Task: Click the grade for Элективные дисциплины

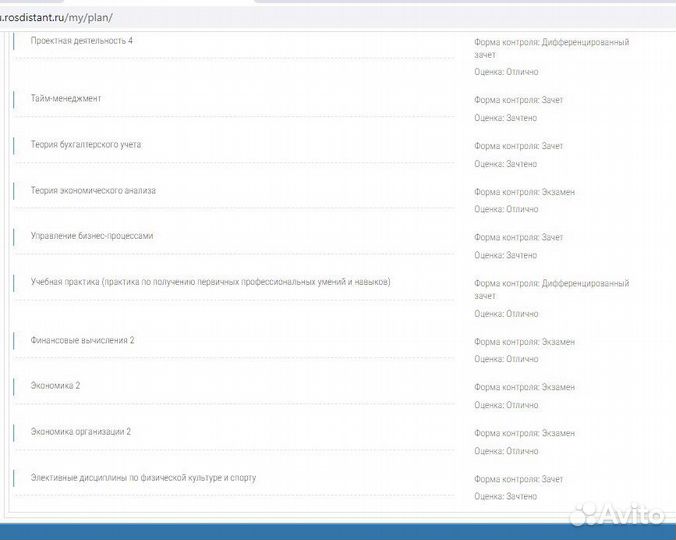Action: 505,496
